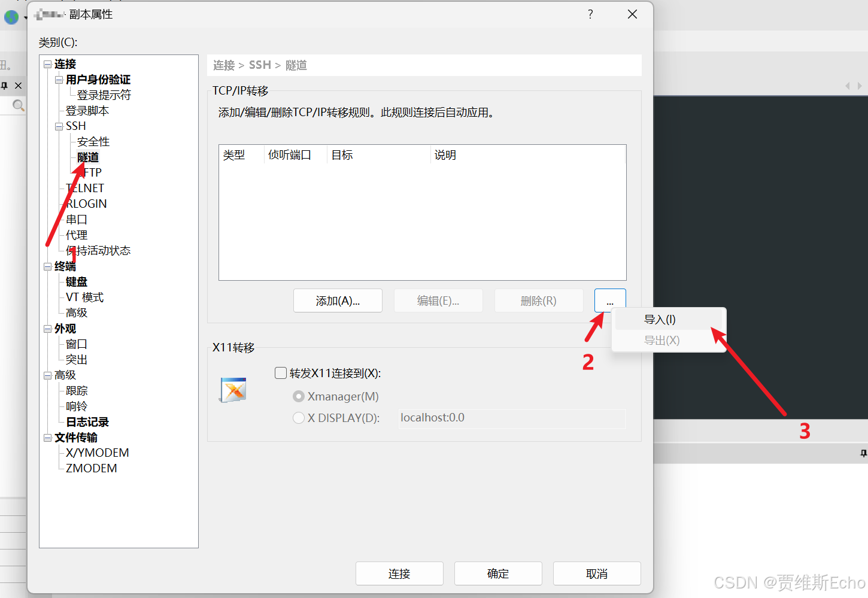Click the 取消 button to dismiss dialog
The image size is (868, 598).
pos(596,573)
